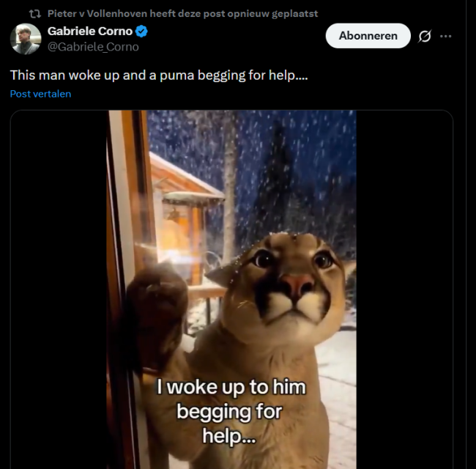Click the video caption 'I woke up to him'
The width and height of the screenshot is (476, 469).
(231, 386)
